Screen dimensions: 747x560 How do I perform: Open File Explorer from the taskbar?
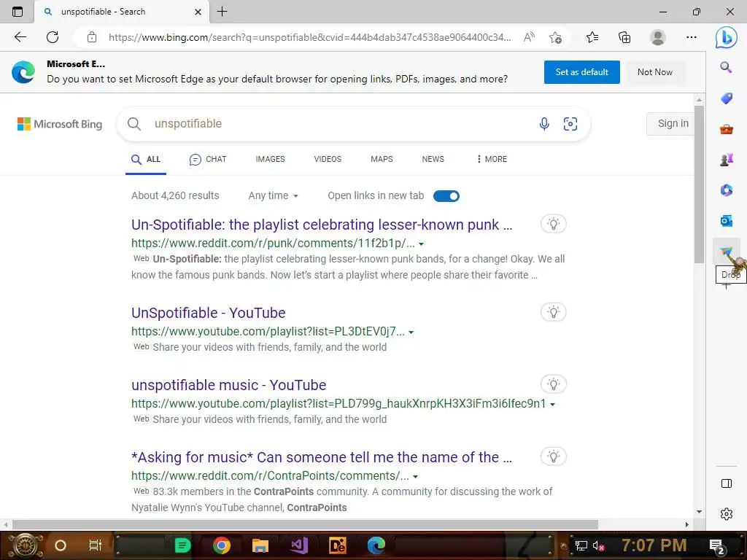click(x=260, y=545)
